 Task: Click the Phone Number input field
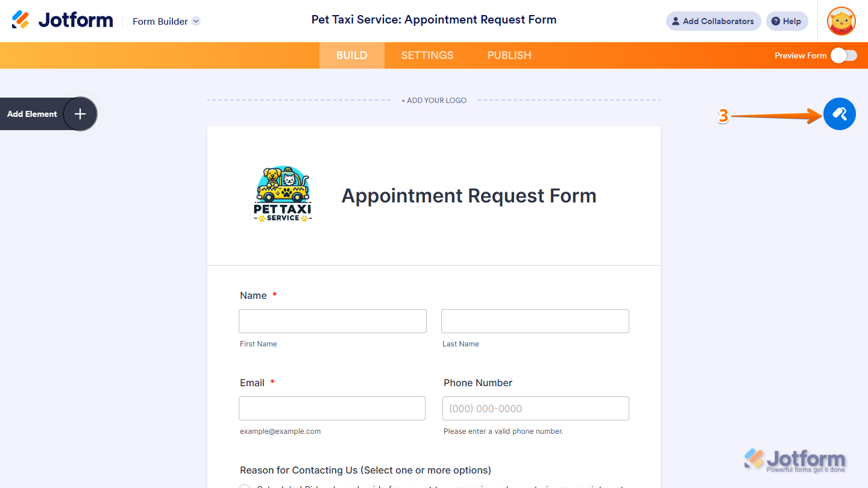pyautogui.click(x=536, y=408)
